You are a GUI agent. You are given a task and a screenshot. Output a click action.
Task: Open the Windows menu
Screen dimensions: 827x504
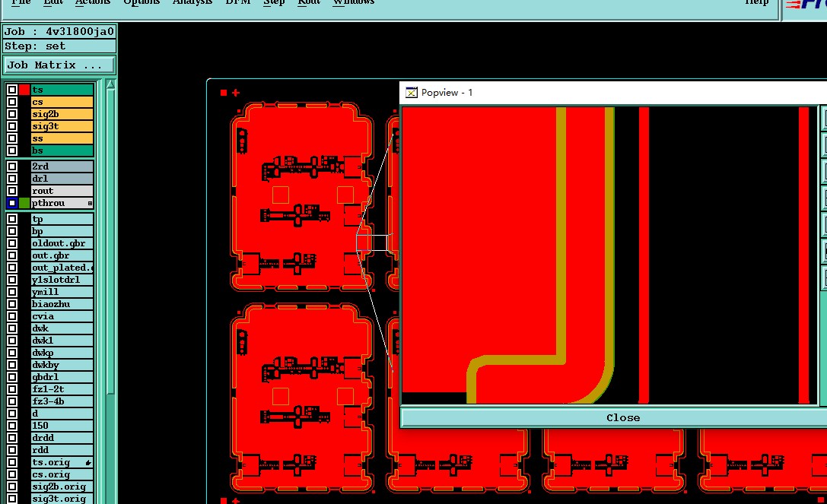353,2
